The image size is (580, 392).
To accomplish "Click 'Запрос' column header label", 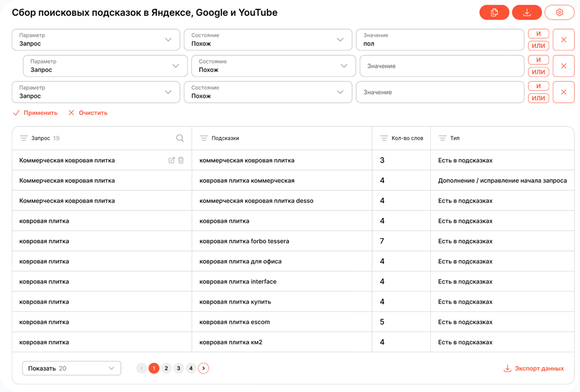I will point(41,138).
